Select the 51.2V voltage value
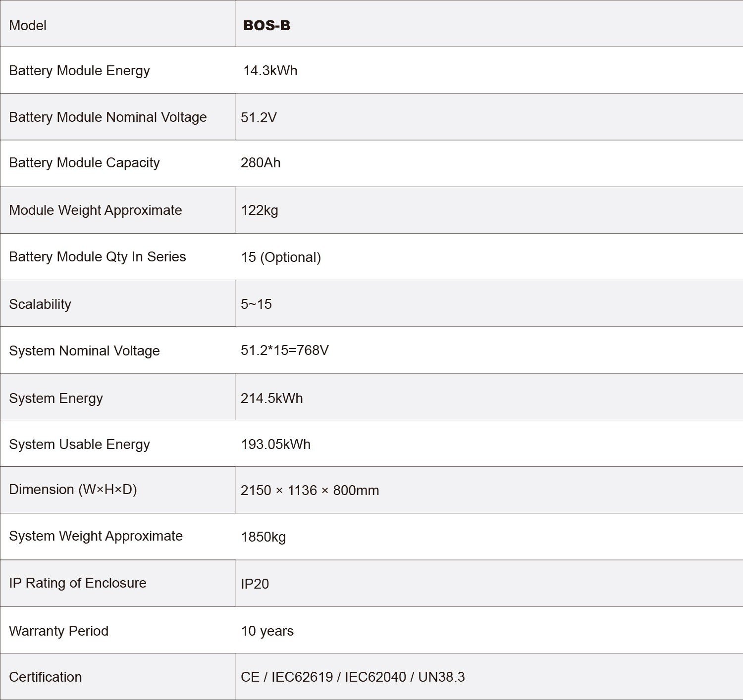743x700 pixels. click(259, 118)
